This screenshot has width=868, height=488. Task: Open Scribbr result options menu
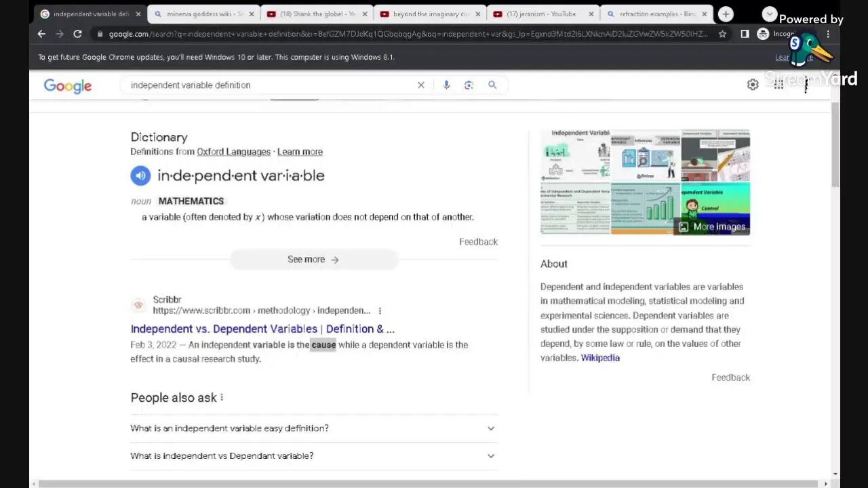(x=380, y=310)
